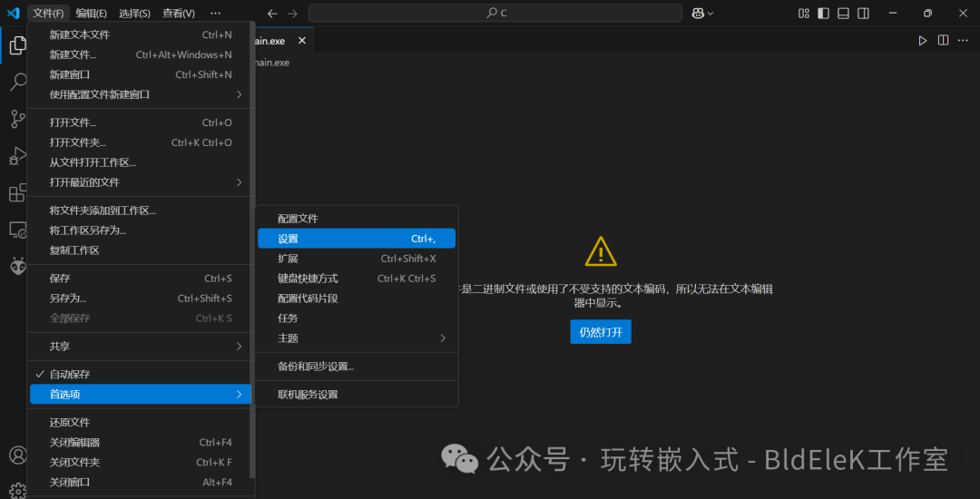Screen dimensions: 980x499
Task: Click the command center search box
Action: [x=495, y=13]
